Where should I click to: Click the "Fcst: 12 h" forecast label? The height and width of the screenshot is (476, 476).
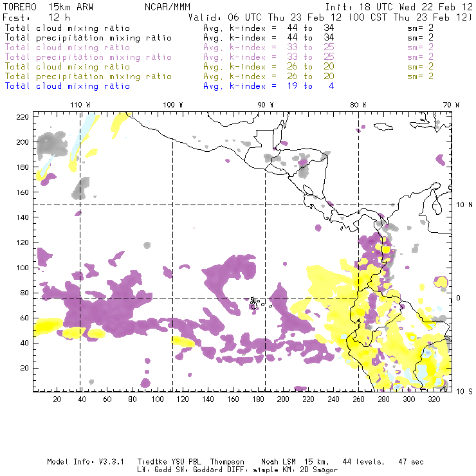[37, 17]
